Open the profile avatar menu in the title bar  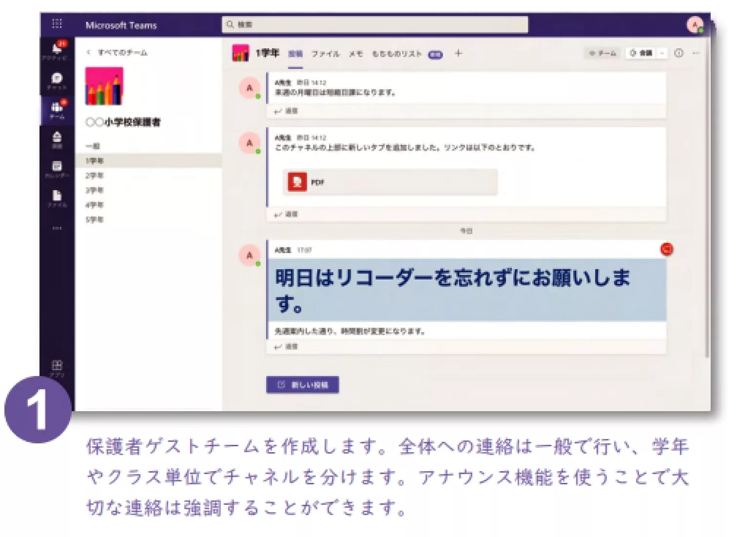695,24
